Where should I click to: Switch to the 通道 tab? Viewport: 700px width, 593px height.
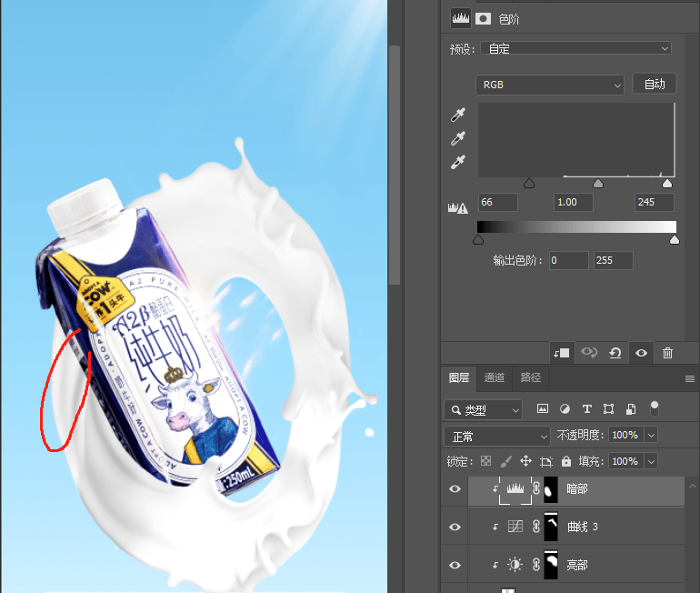click(495, 377)
